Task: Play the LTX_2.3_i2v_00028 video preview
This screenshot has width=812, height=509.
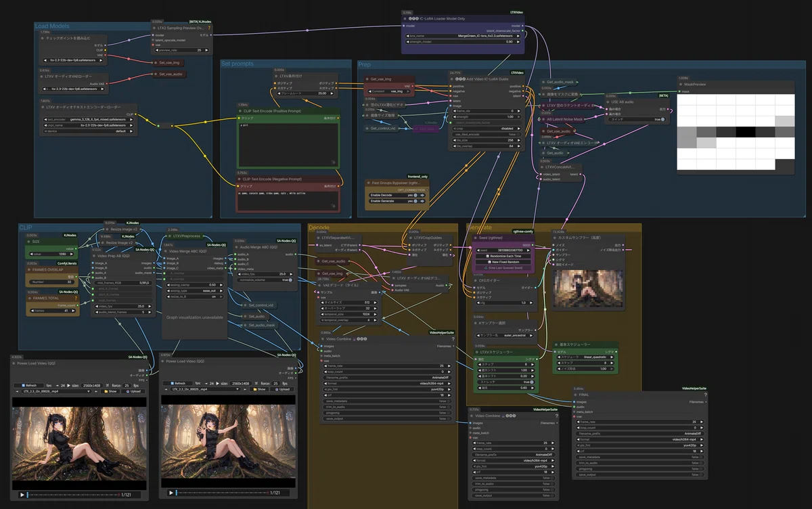Action: 22,495
